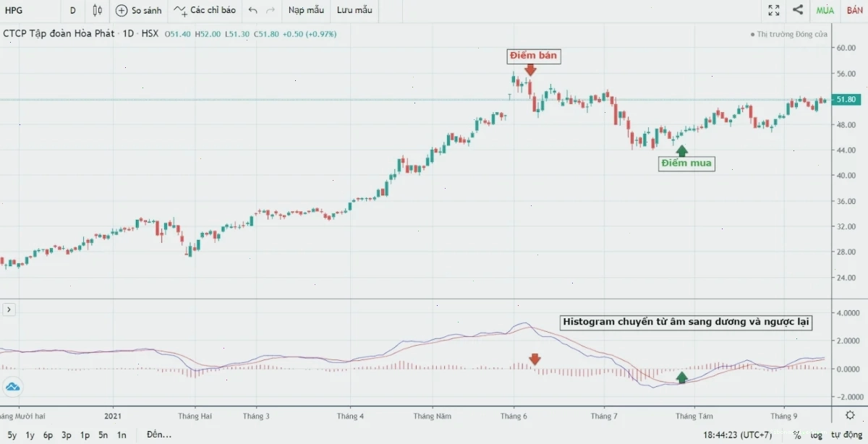Toggle tự động auto scale

pyautogui.click(x=846, y=435)
